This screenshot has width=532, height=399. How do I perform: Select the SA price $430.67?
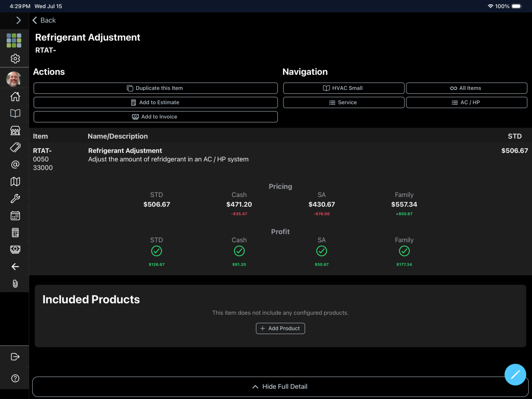tap(321, 204)
